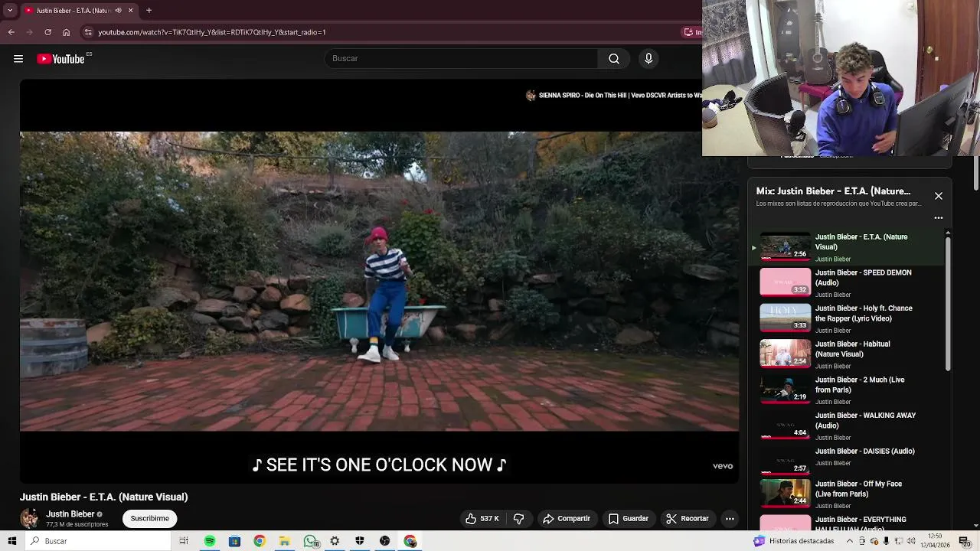
Task: Save video with Guardar button
Action: click(629, 519)
